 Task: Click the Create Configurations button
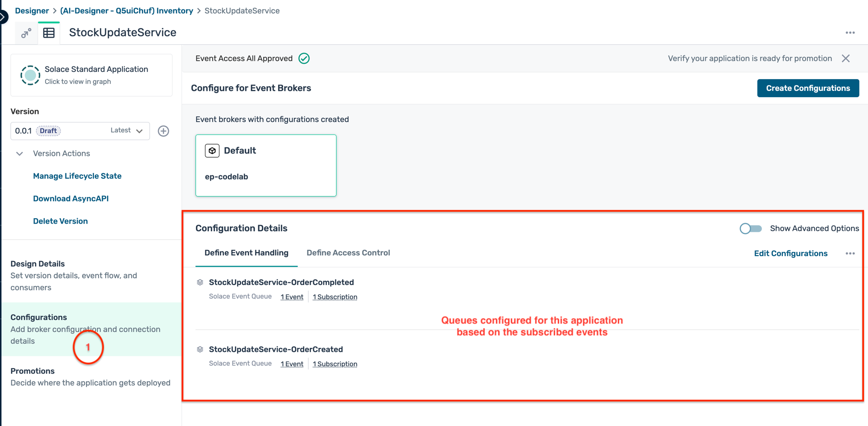[x=808, y=88]
